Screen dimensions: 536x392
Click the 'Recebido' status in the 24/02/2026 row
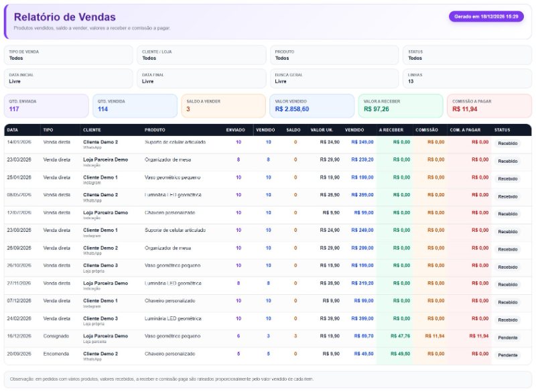pos(508,320)
